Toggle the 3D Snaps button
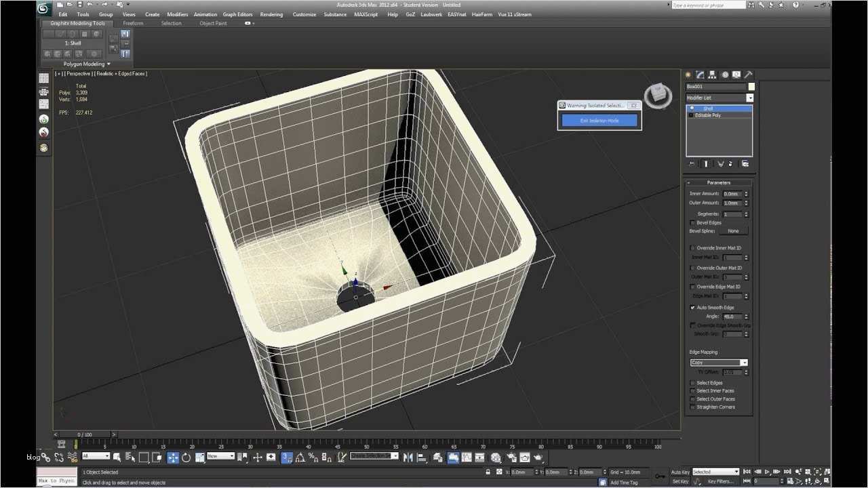 click(286, 457)
